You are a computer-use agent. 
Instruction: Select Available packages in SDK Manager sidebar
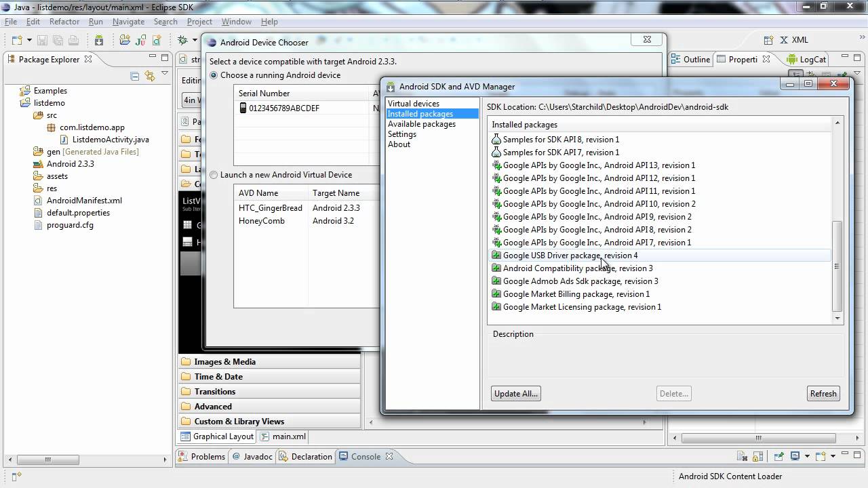click(x=421, y=124)
